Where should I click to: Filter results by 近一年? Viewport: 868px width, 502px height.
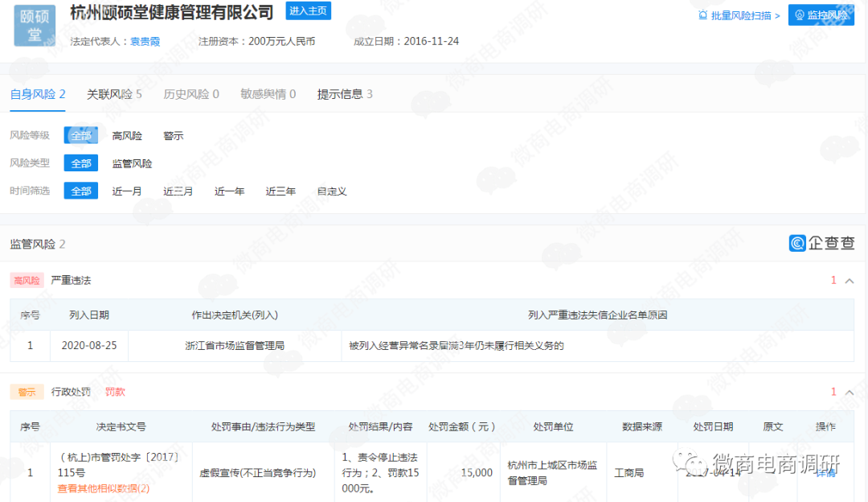tap(229, 191)
